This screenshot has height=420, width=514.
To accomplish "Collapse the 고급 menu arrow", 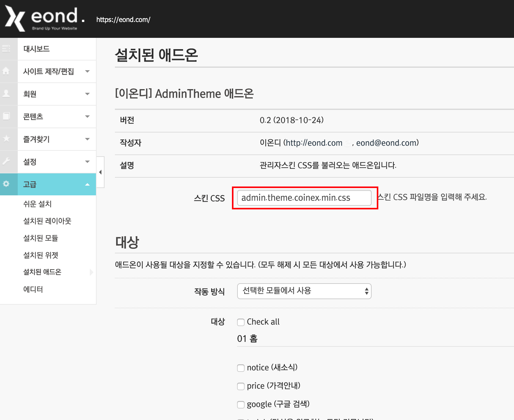I will coord(87,184).
